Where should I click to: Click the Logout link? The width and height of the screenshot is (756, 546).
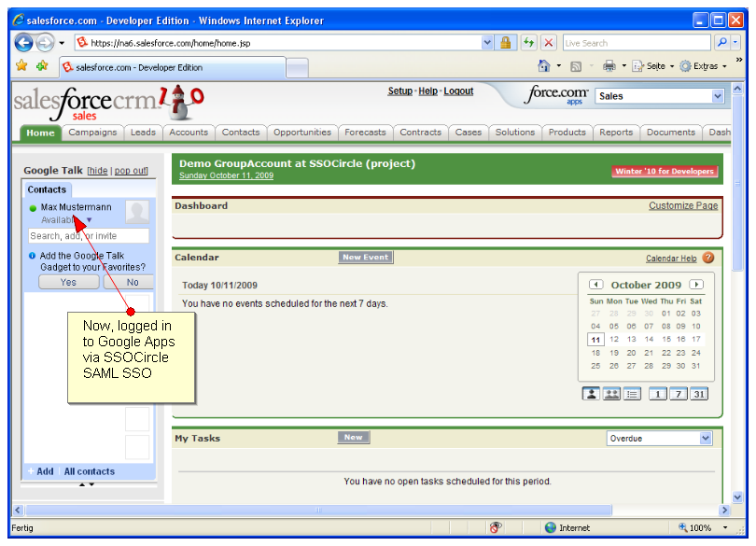click(x=458, y=91)
